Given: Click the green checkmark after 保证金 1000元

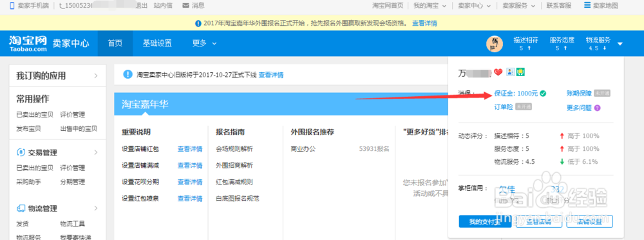Looking at the screenshot, I should [x=543, y=94].
